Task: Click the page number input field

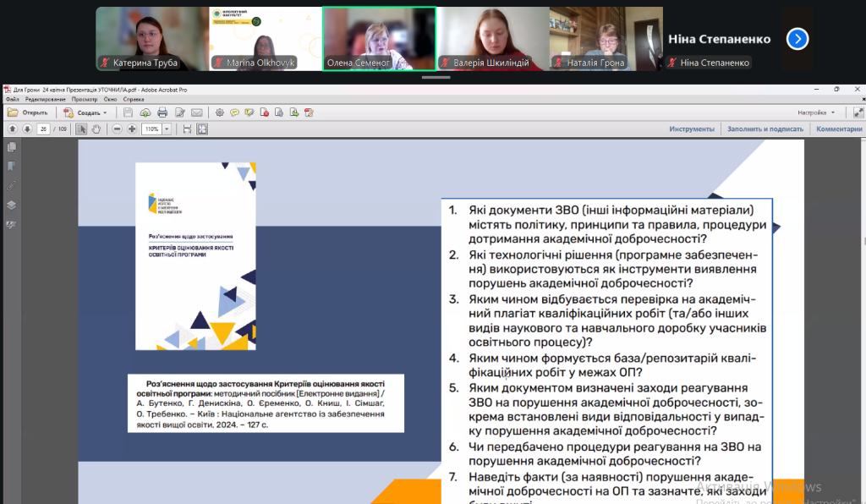Action: [x=42, y=129]
